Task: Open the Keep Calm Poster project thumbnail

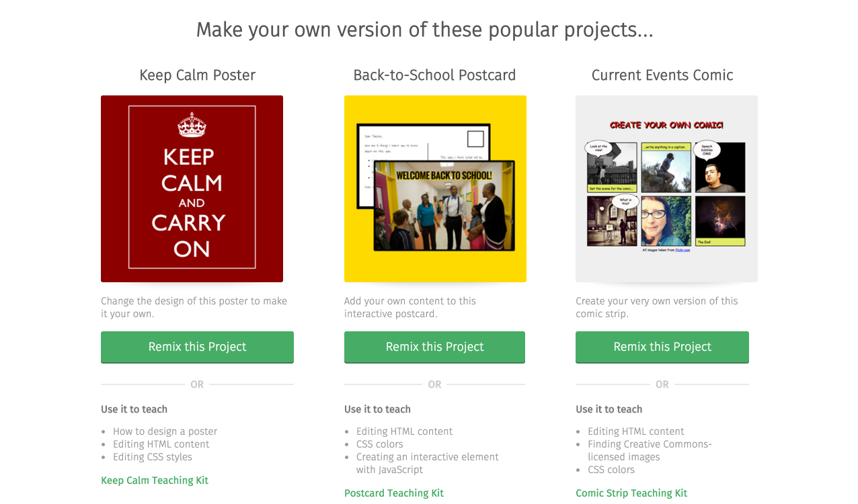Action: (192, 189)
